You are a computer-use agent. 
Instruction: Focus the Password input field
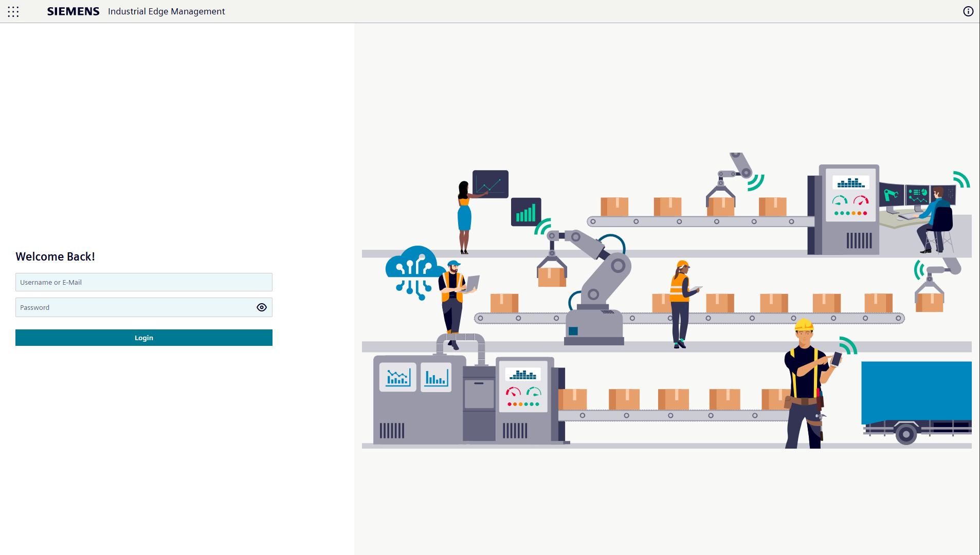(134, 307)
